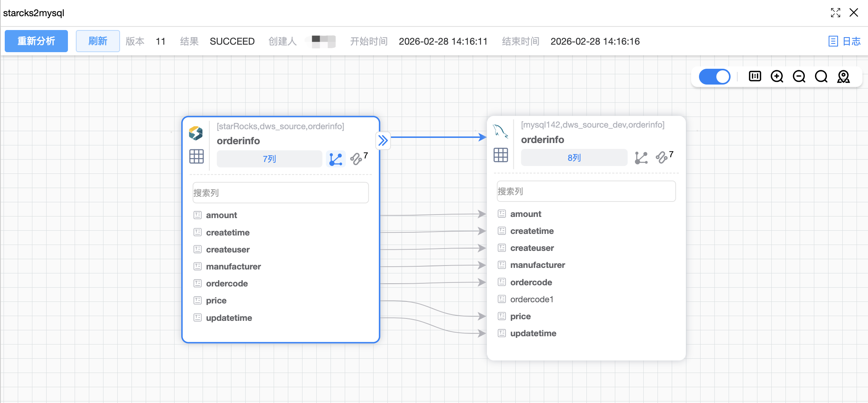Expand downstream with the double chevron arrow

383,141
